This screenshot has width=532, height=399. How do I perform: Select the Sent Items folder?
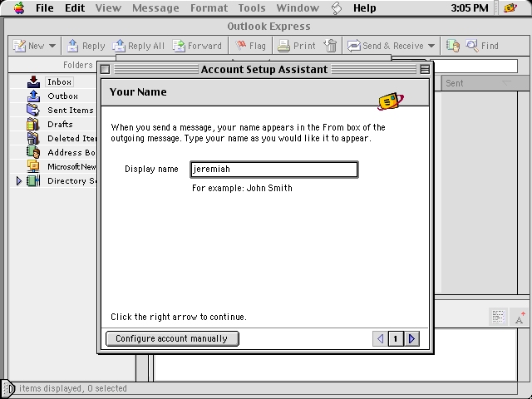click(70, 111)
